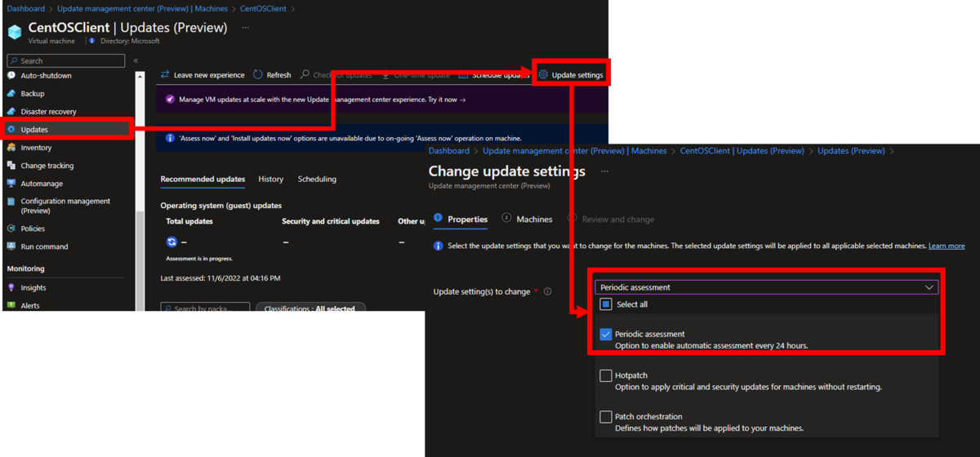Click the Directory info icon under title
980x457 pixels.
pos(91,41)
